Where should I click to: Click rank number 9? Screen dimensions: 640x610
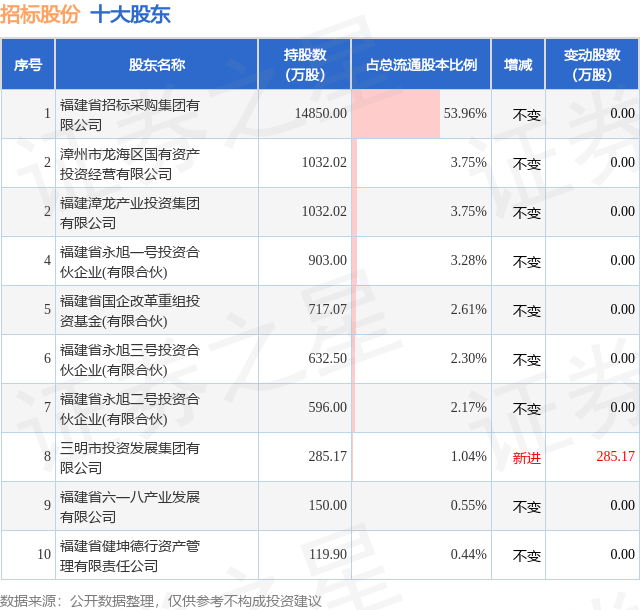[47, 505]
